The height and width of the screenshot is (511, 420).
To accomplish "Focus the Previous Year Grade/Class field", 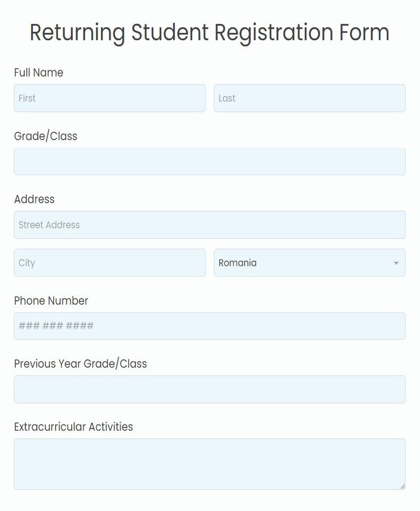I will click(209, 389).
